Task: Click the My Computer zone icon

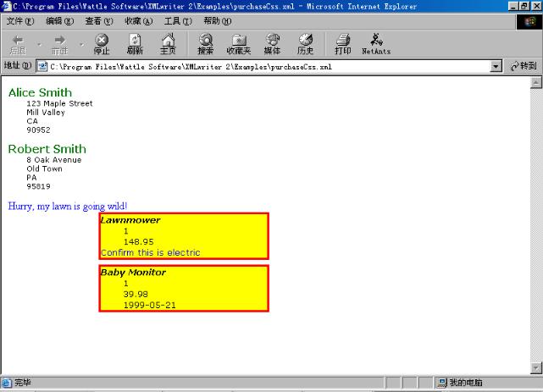Action: pyautogui.click(x=441, y=383)
